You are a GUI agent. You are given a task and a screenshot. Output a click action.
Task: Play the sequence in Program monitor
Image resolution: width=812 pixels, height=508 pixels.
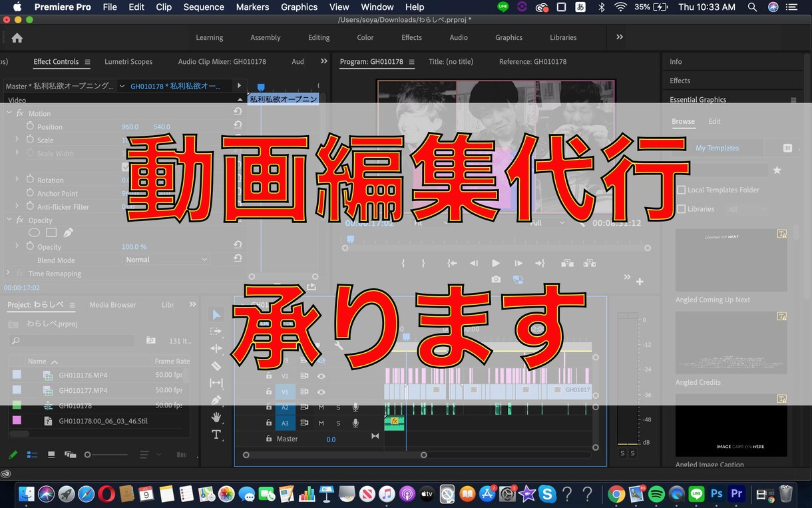pyautogui.click(x=495, y=263)
